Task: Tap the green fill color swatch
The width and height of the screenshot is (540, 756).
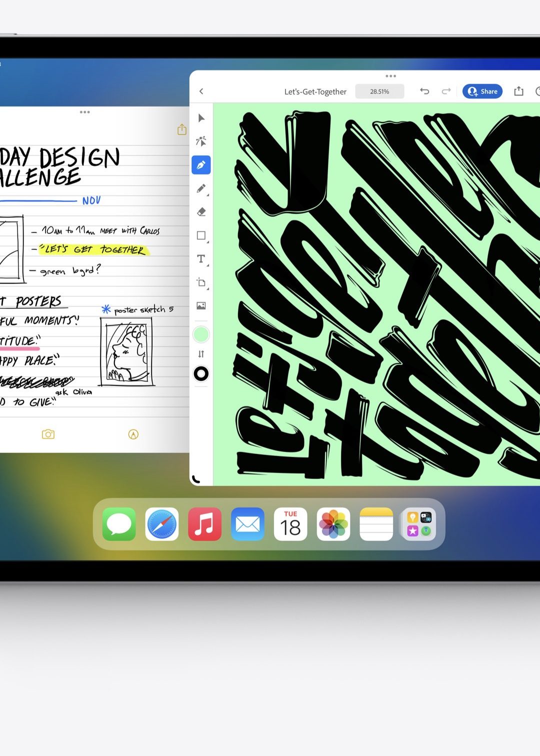Action: 200,333
